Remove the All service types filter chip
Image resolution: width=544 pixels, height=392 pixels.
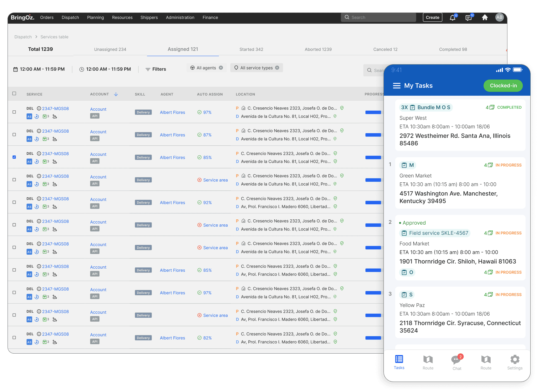pyautogui.click(x=277, y=68)
